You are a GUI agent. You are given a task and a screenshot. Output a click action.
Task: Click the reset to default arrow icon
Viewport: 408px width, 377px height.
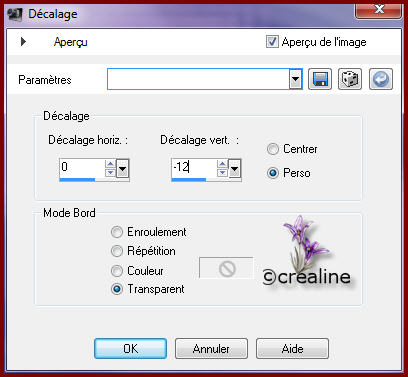coord(381,79)
